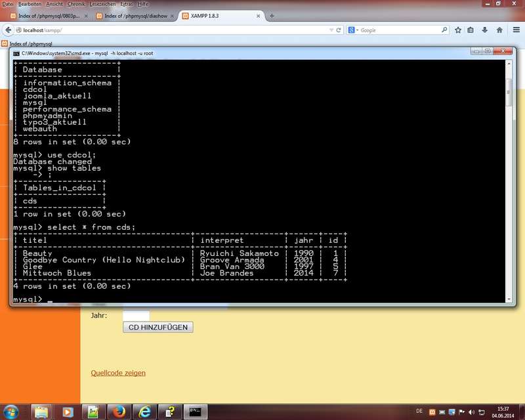
Task: Go to the Firefox home page icon
Action: click(499, 30)
